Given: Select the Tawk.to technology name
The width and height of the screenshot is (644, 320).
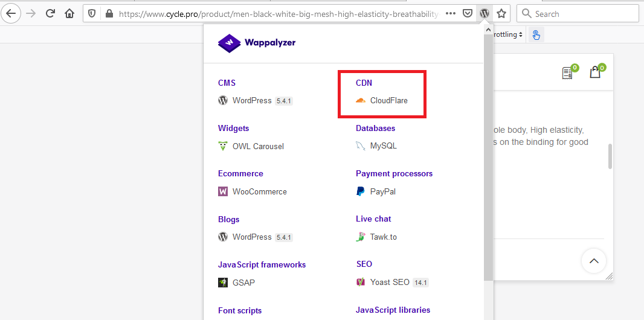Looking at the screenshot, I should click(383, 237).
